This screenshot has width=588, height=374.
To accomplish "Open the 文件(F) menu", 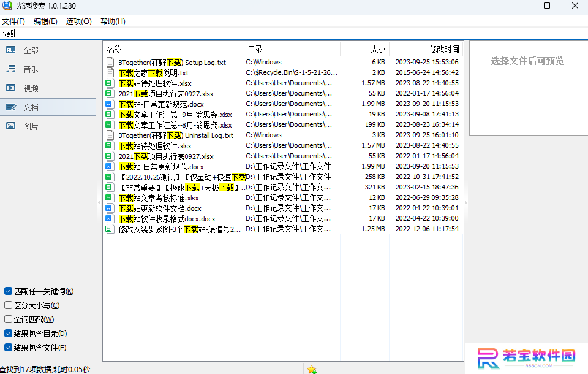I will (x=13, y=21).
